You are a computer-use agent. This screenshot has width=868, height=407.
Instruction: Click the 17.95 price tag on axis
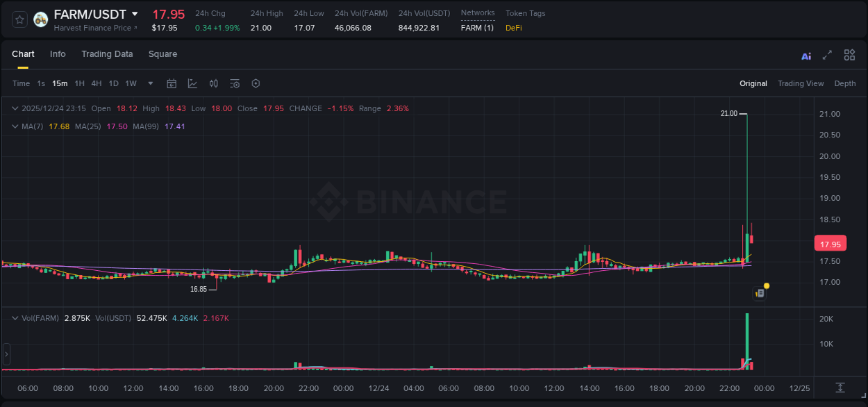tap(831, 243)
